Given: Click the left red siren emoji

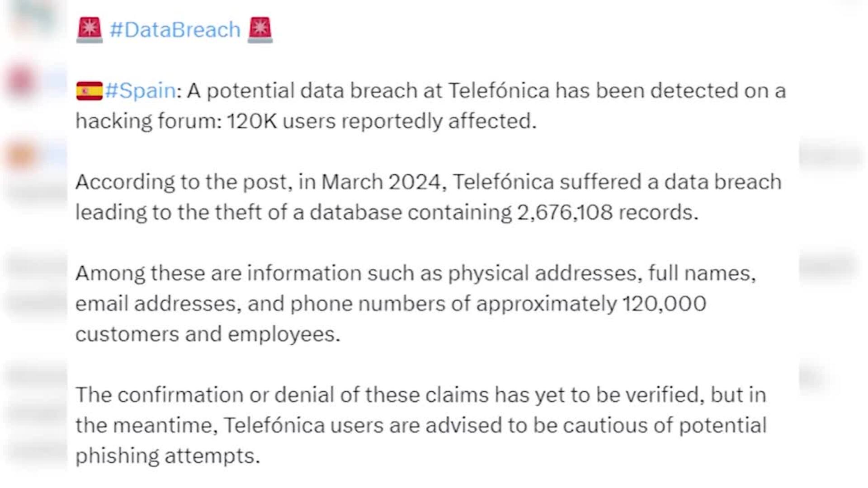Looking at the screenshot, I should tap(90, 30).
